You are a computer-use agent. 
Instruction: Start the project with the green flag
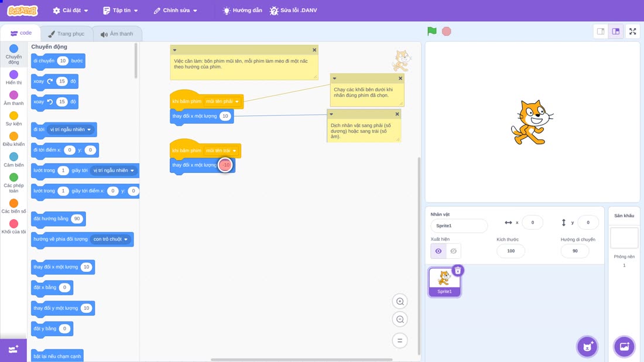[x=431, y=31]
